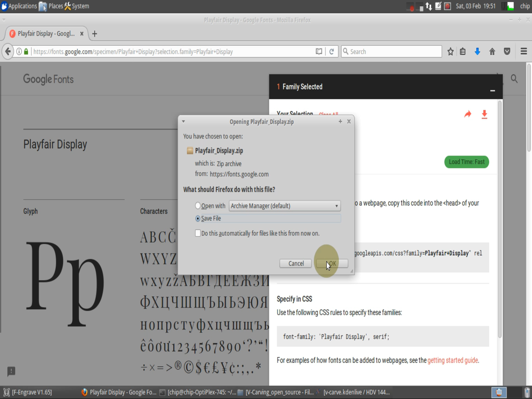The height and width of the screenshot is (399, 532).
Task: Click the Google Fonts logo
Action: (48, 79)
